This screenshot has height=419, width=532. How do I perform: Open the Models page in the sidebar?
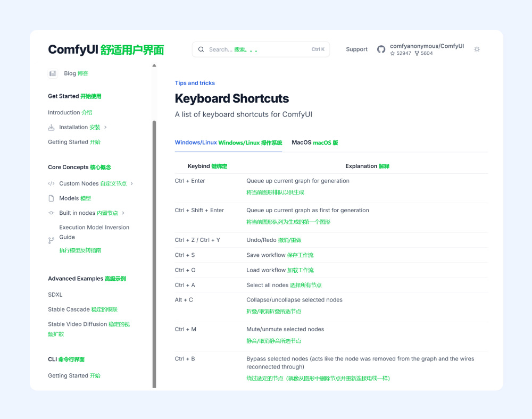pyautogui.click(x=75, y=198)
